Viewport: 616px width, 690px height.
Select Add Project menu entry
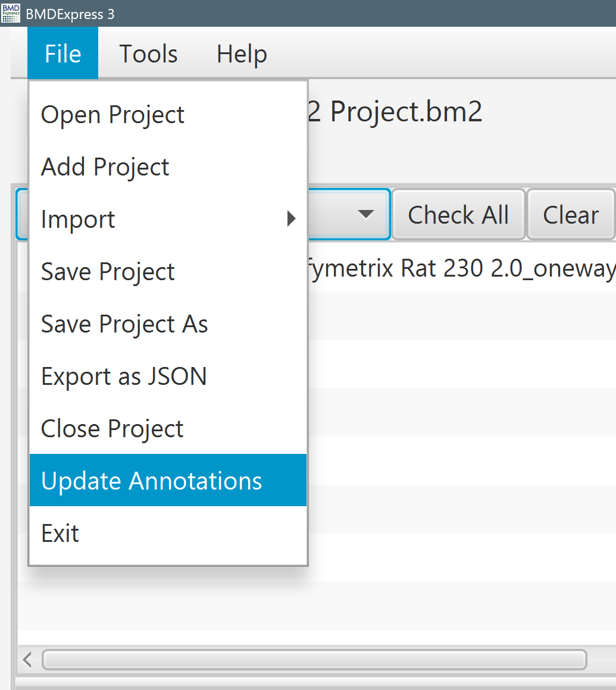pyautogui.click(x=168, y=167)
